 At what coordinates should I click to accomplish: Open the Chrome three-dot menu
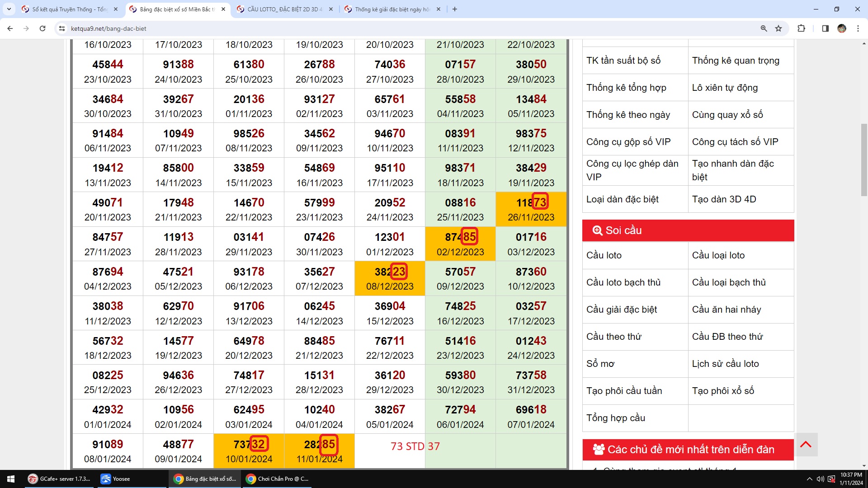[x=858, y=28]
